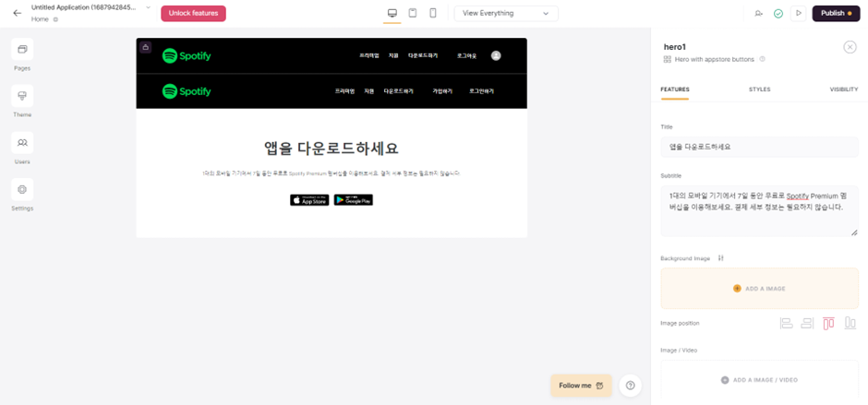Click the 로그아웃 nav link
The width and height of the screenshot is (868, 405).
tap(466, 55)
